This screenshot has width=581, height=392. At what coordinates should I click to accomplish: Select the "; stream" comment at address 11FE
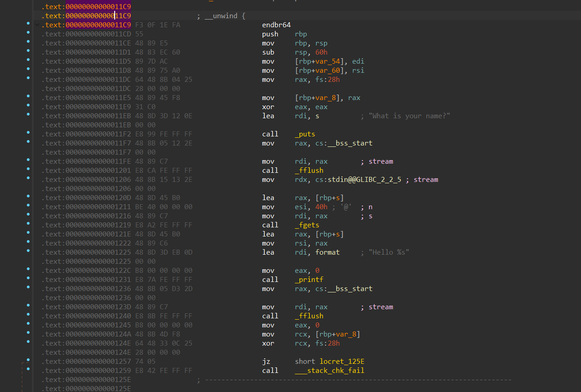[377, 161]
